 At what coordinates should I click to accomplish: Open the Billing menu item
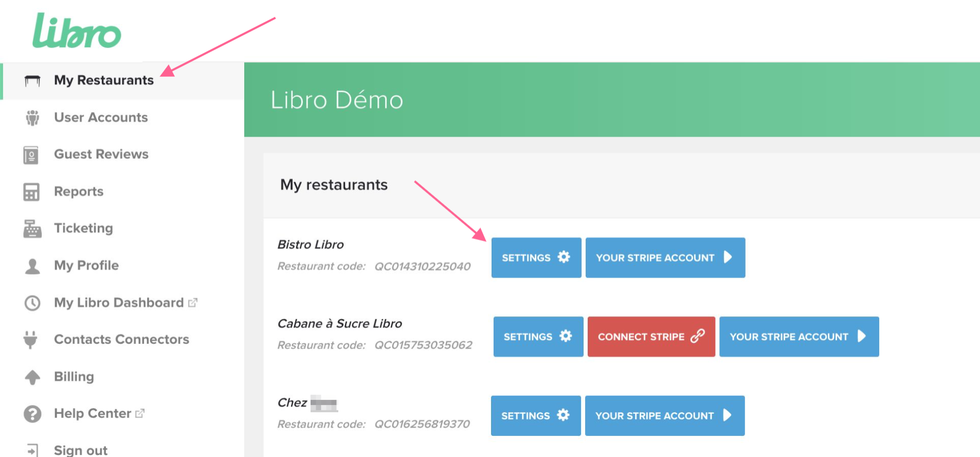(74, 377)
